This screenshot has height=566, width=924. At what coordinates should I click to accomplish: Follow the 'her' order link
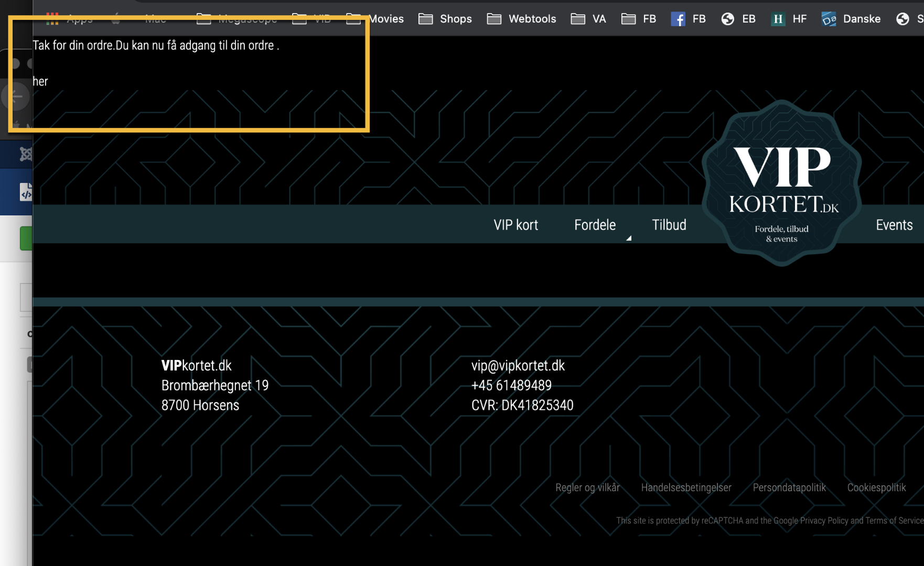tap(40, 81)
